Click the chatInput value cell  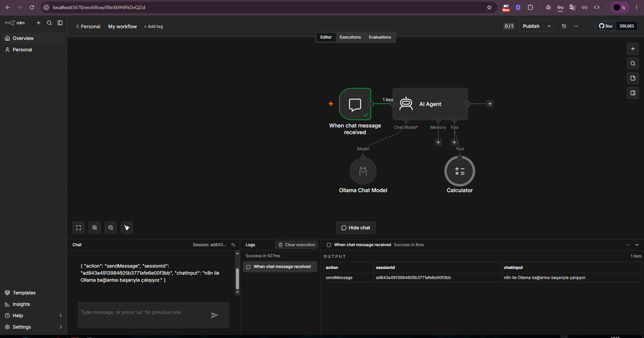click(x=572, y=278)
